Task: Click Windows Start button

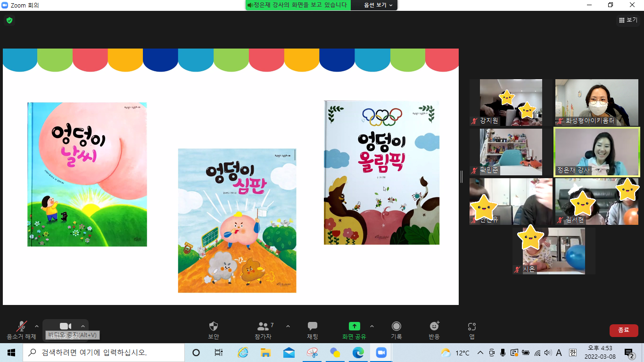Action: (11, 353)
